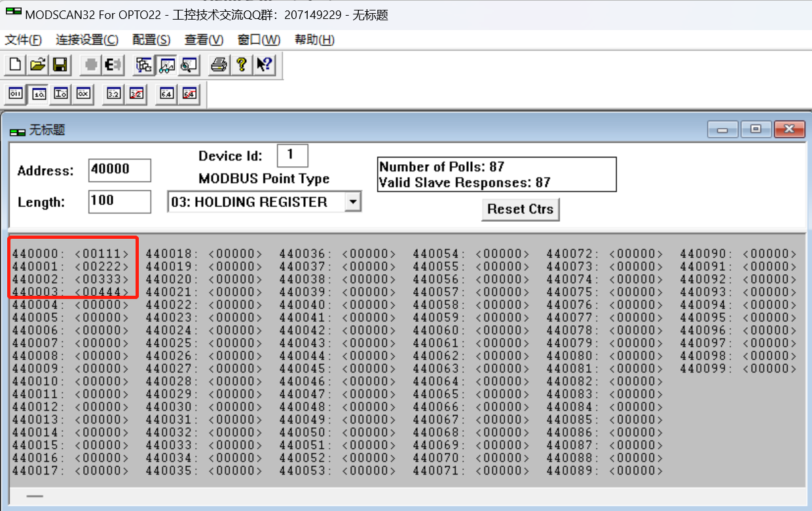Click the 03: HOLDING REGISTER combo box
Viewport: 812px width, 511px height.
coord(265,202)
